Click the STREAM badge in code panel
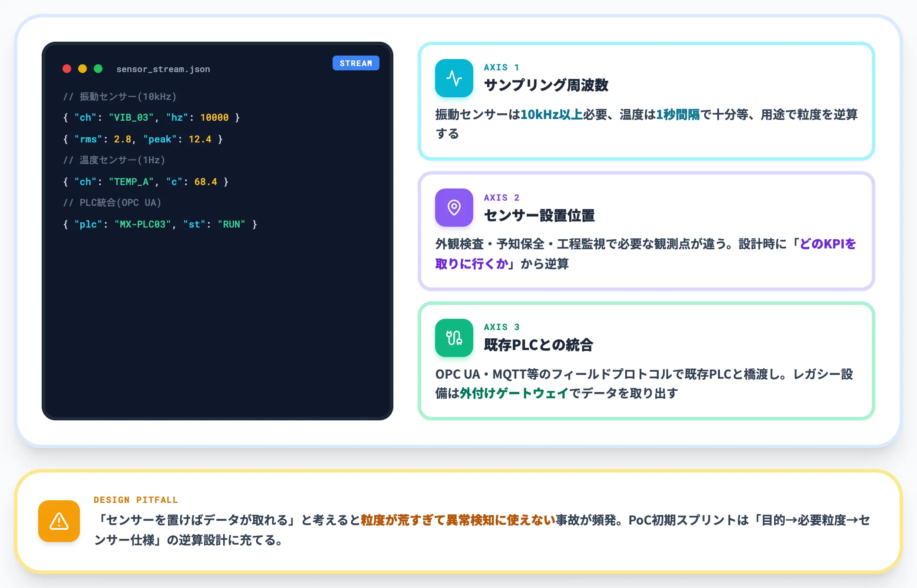This screenshot has height=588, width=917. pyautogui.click(x=356, y=63)
